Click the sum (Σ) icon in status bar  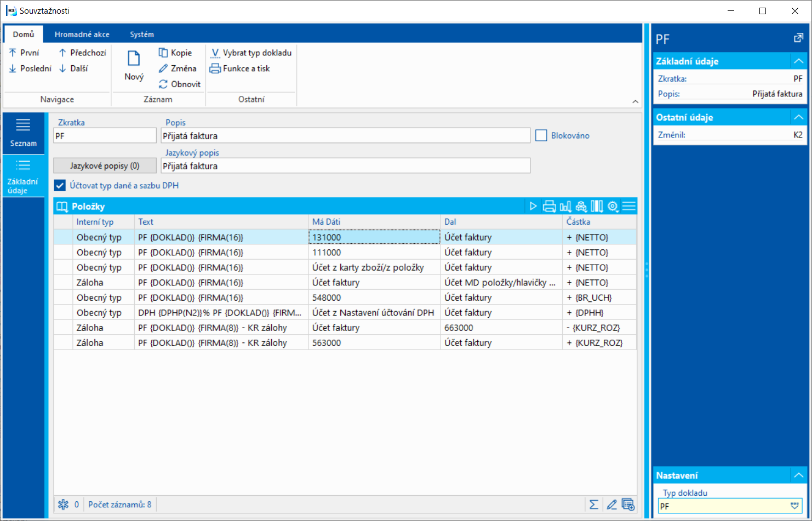[x=594, y=505]
